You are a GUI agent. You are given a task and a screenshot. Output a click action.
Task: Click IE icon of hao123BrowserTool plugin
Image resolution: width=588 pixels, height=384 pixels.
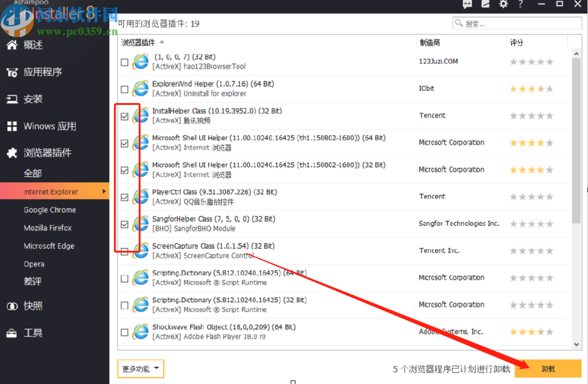(x=141, y=61)
